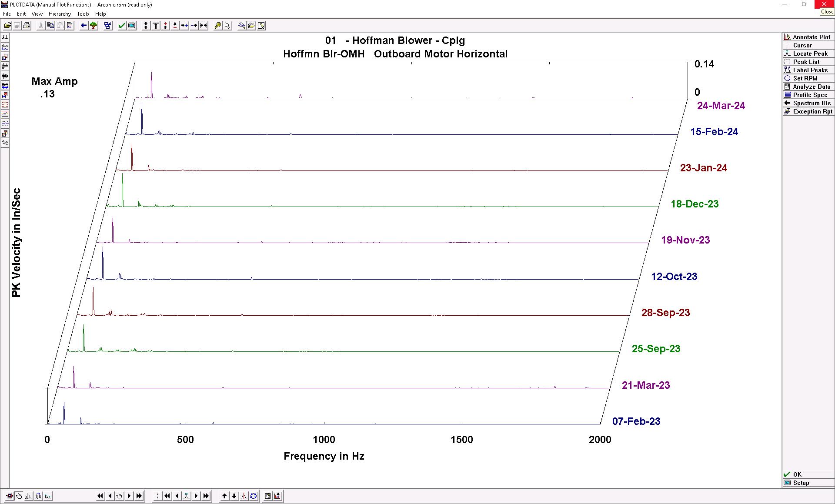Click the green checkmark toolbar icon
The width and height of the screenshot is (835, 504).
(122, 26)
